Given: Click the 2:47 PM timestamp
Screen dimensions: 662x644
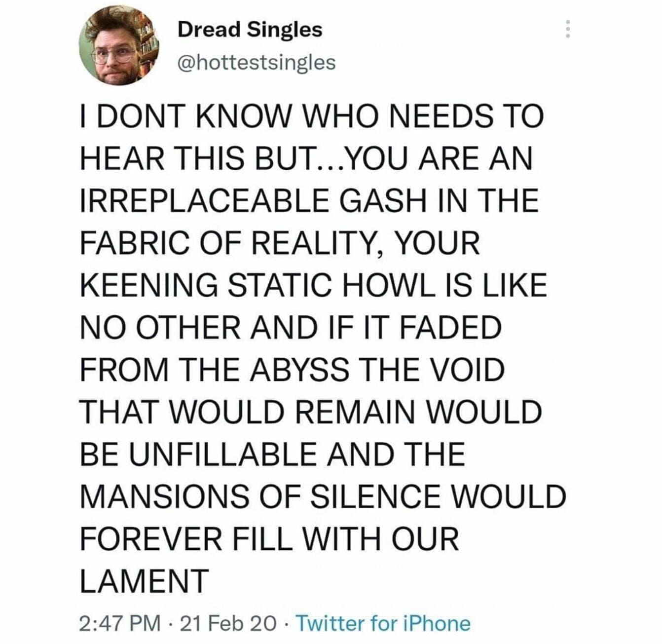Looking at the screenshot, I should coord(120,623).
